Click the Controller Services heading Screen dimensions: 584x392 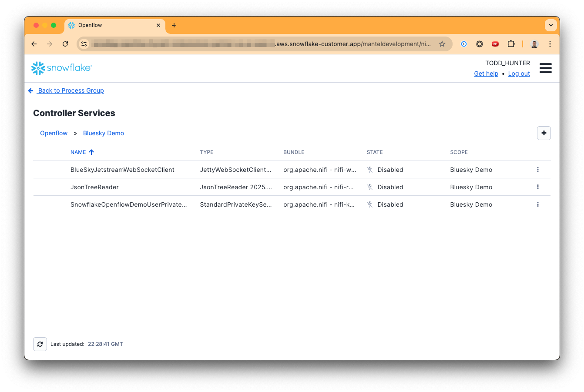click(x=74, y=113)
